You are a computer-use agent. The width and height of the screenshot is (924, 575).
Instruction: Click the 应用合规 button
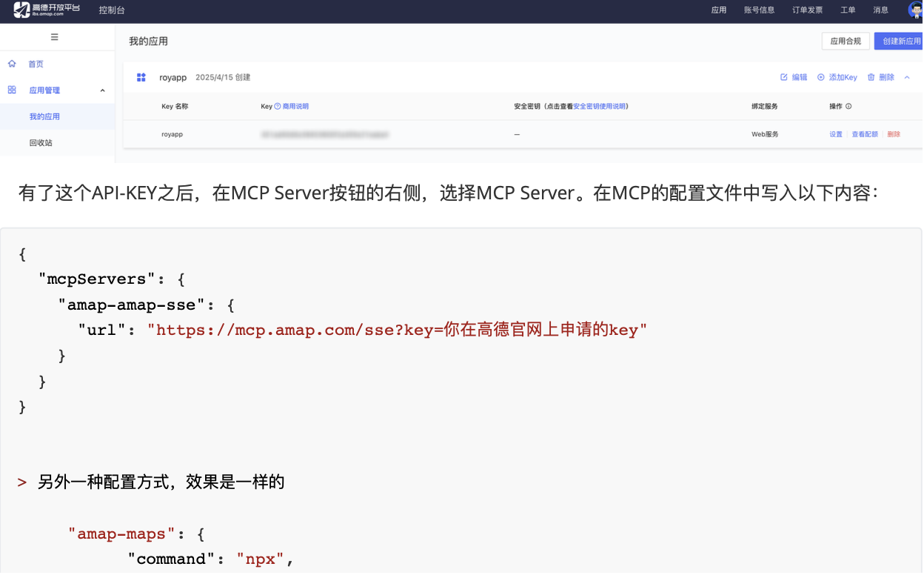click(846, 41)
